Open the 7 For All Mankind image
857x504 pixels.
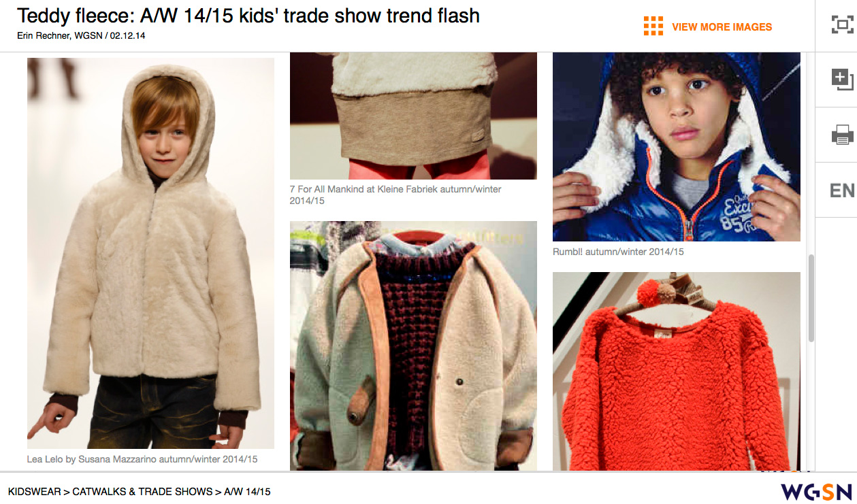coord(413,116)
